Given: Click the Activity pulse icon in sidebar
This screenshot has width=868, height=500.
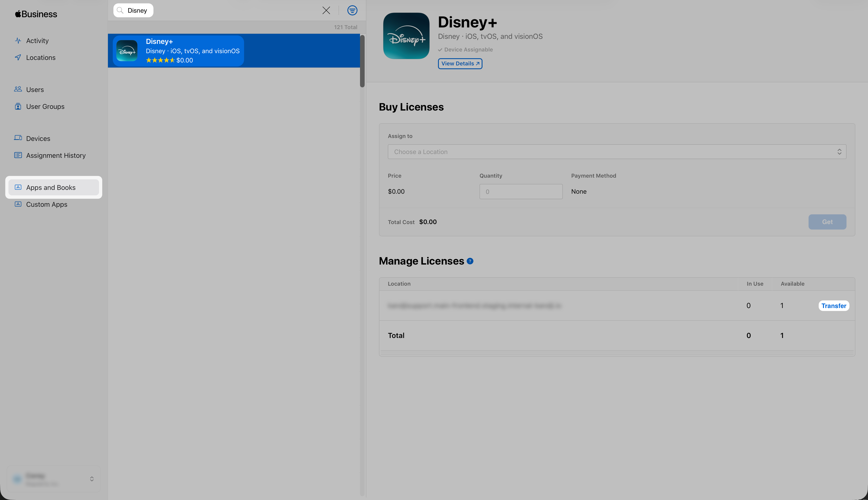Looking at the screenshot, I should (18, 41).
